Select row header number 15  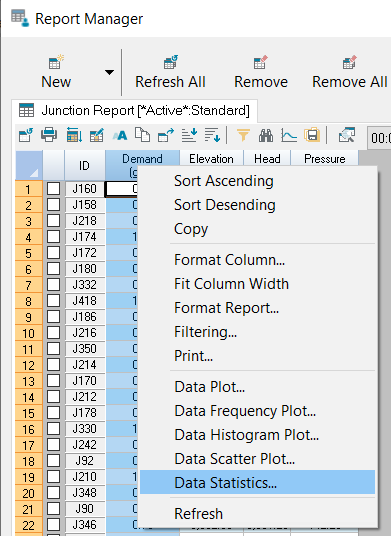(x=29, y=413)
